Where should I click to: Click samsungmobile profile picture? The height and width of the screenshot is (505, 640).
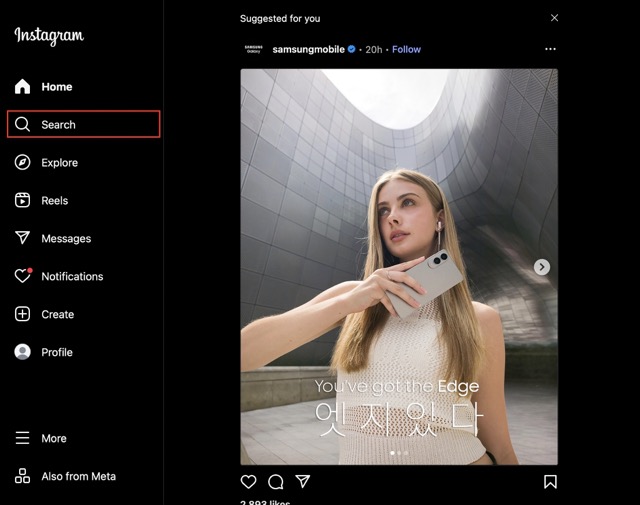(253, 49)
